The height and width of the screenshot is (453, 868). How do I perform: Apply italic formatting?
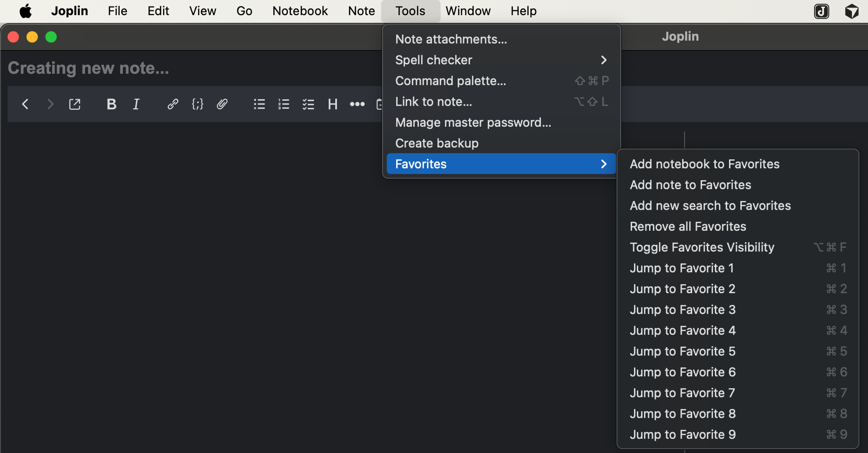coord(136,104)
